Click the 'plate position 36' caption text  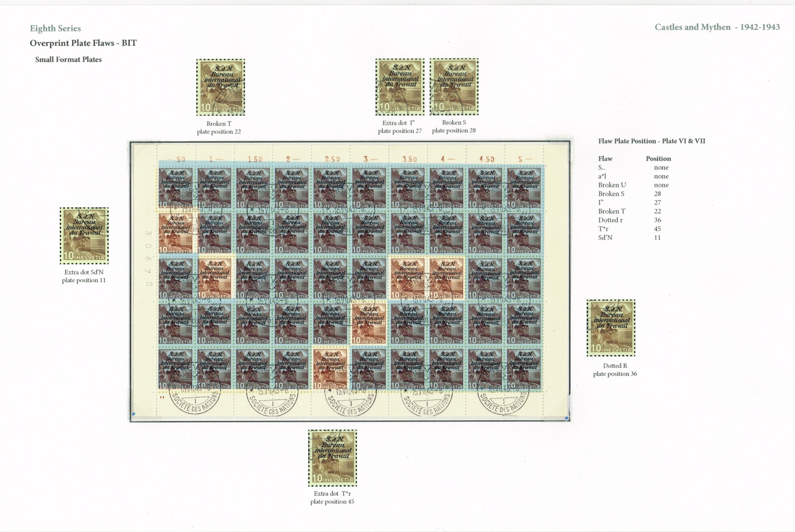[615, 374]
